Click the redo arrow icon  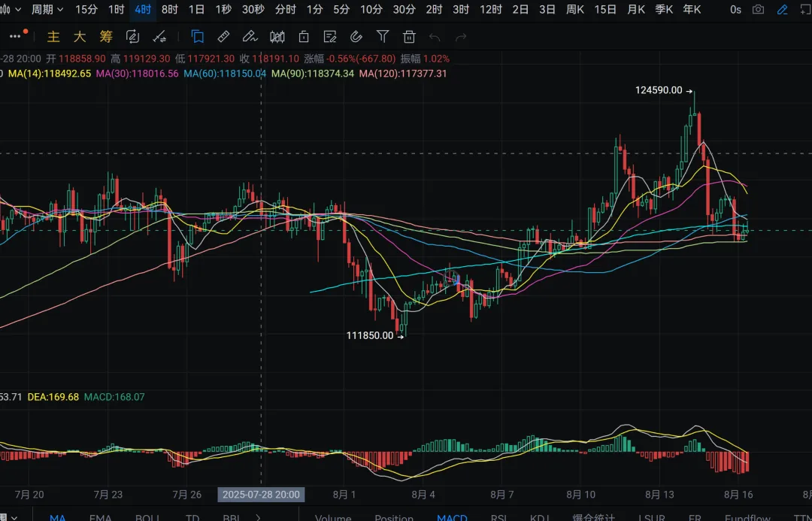(x=461, y=37)
